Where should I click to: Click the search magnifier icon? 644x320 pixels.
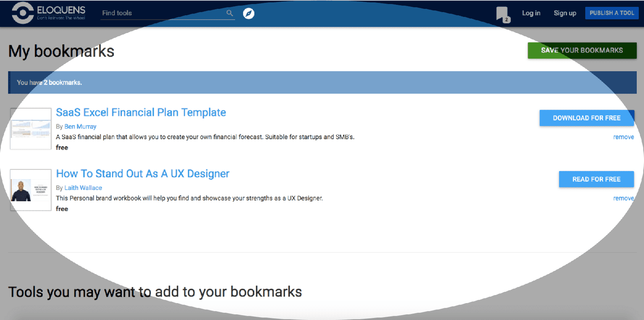pyautogui.click(x=229, y=13)
